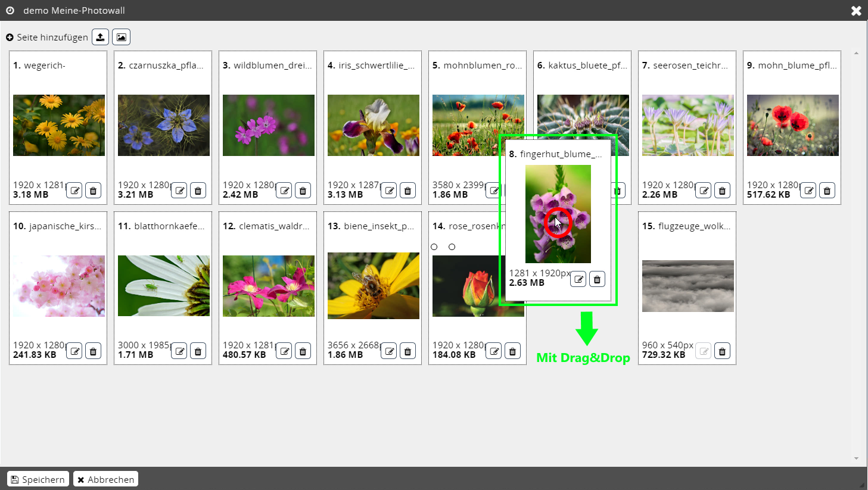Select the clematis_waldr thumbnail image
Viewport: 868px width, 490px height.
pyautogui.click(x=268, y=286)
